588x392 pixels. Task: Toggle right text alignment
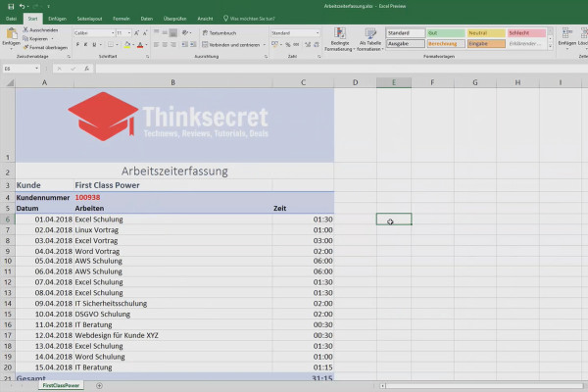(173, 45)
